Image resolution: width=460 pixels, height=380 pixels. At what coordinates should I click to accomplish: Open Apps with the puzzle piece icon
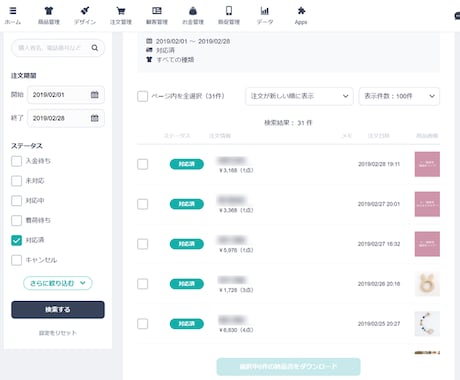pos(301,11)
